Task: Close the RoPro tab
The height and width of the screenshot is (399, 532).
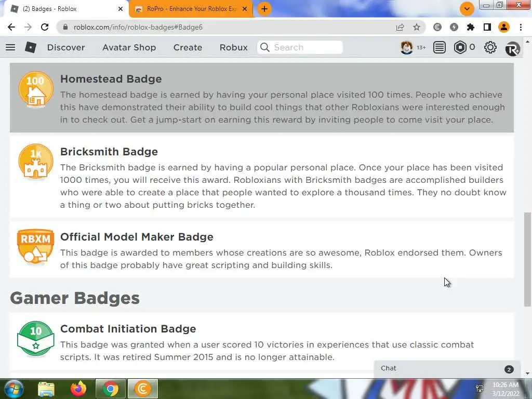Action: [245, 9]
